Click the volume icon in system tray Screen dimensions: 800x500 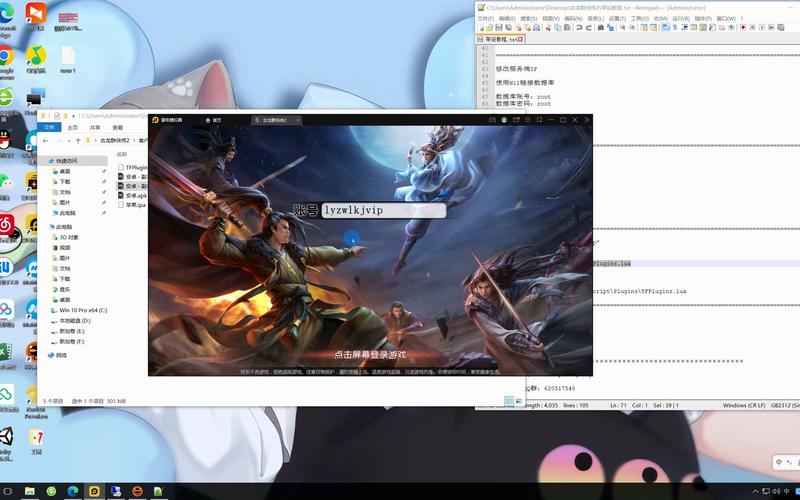776,492
